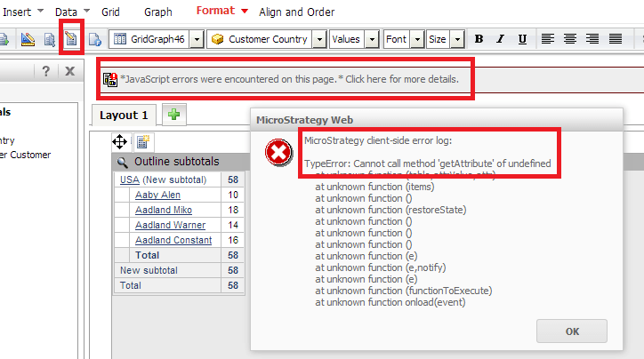Click the value 14 for Aadland Warner
Image resolution: width=644 pixels, height=359 pixels.
tap(233, 225)
